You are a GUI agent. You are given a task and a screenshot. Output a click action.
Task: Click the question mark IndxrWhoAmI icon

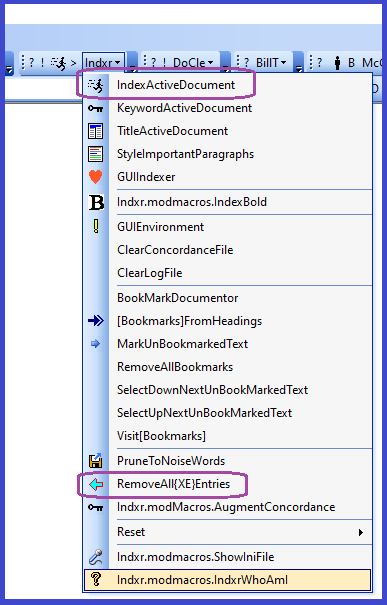coord(95,580)
